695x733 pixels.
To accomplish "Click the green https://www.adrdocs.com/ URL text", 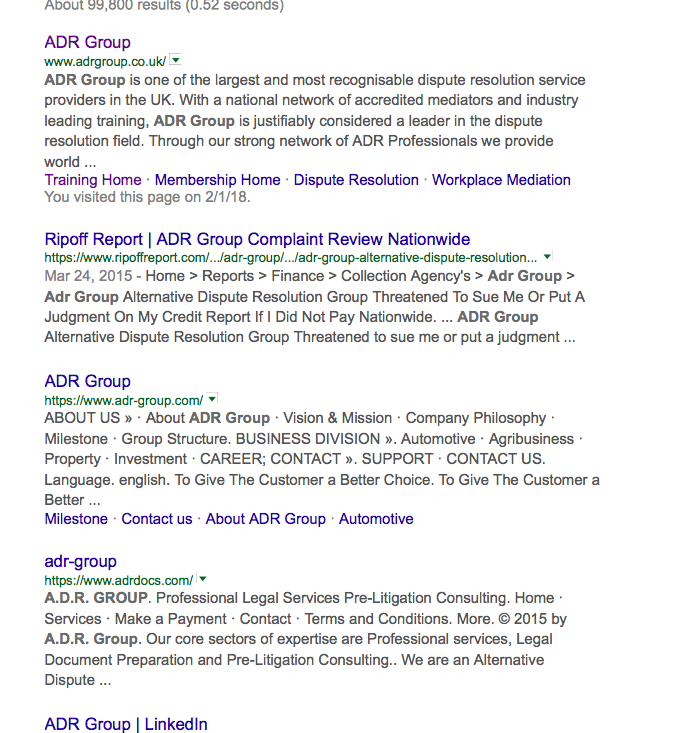I will click(x=119, y=580).
